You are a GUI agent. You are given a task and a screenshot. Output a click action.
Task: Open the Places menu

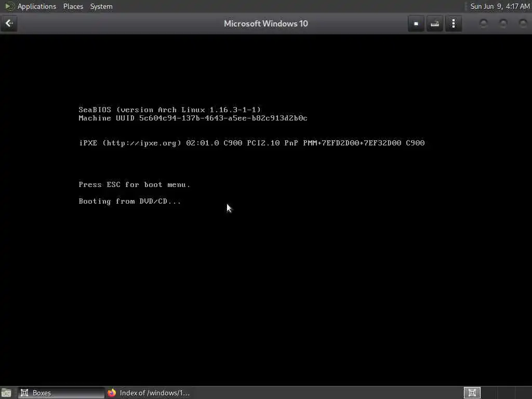[x=73, y=6]
